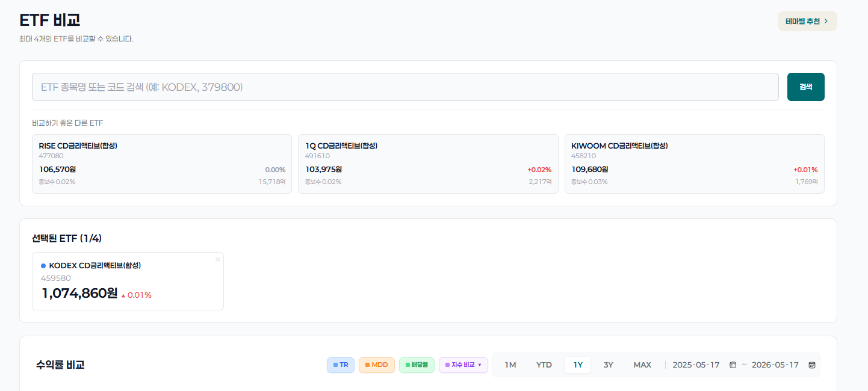This screenshot has width=868, height=391.
Task: Edit start date 2025-05-17
Action: (696, 365)
